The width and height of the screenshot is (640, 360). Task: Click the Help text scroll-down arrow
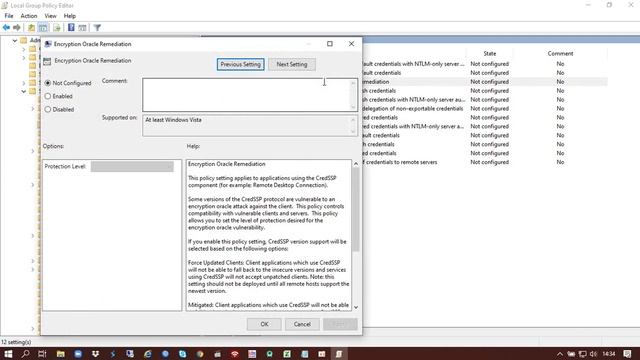pyautogui.click(x=356, y=307)
